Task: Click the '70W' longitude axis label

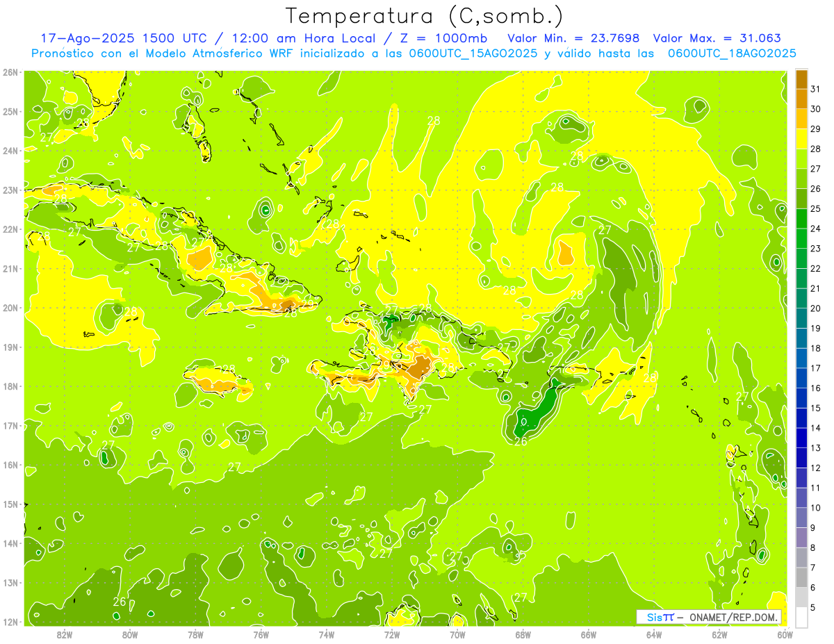Action: point(457,634)
